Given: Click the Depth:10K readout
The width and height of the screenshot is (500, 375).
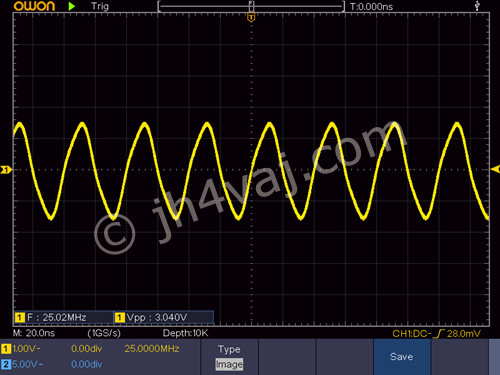Looking at the screenshot, I should pyautogui.click(x=185, y=333).
